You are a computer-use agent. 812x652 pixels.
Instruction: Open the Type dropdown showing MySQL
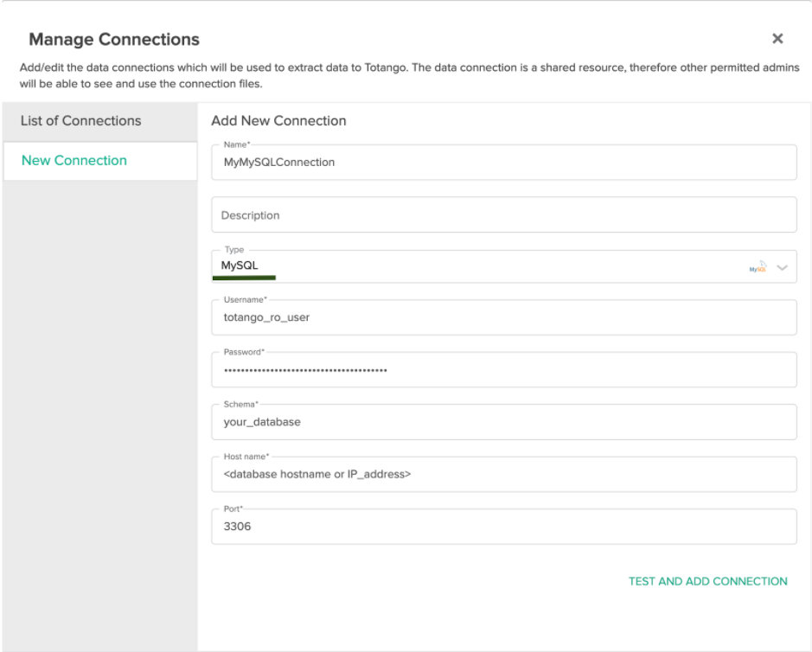pyautogui.click(x=504, y=266)
